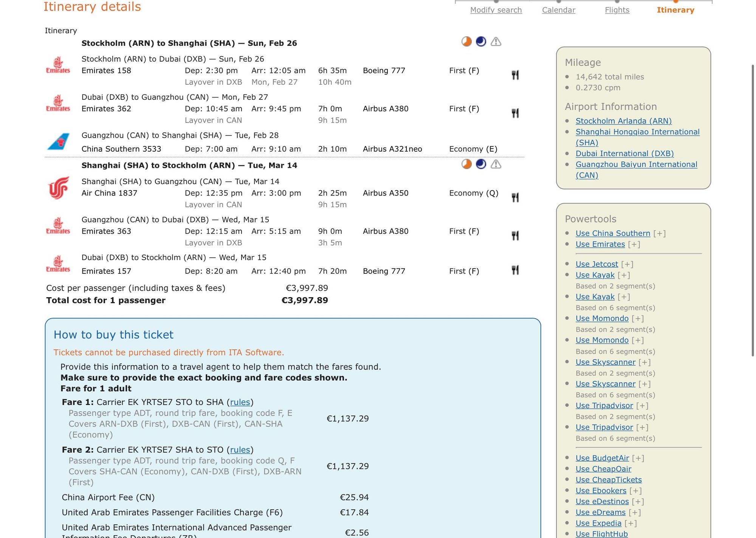Viewport: 756px width, 538px height.
Task: Open Stockholm Arlanda (ARN) airport link
Action: [624, 121]
